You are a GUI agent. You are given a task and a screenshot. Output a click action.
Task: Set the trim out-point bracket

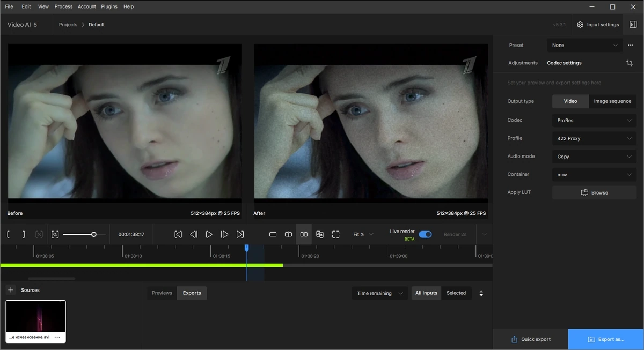coord(23,234)
